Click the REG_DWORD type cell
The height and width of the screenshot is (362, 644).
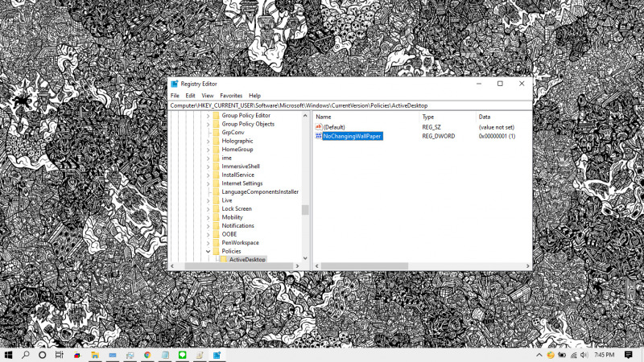tap(438, 136)
